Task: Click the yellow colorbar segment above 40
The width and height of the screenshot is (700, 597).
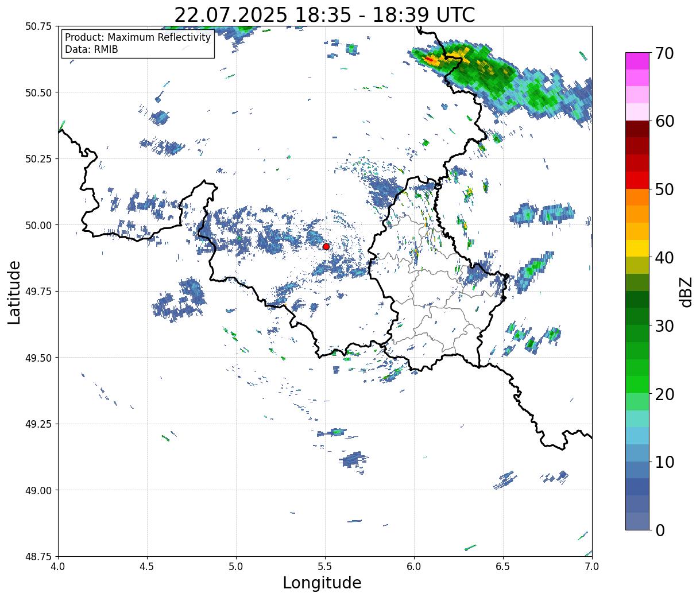Action: pos(637,248)
